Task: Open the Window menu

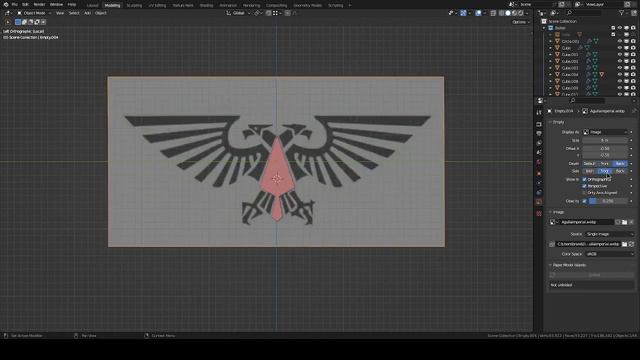Action: coord(56,4)
